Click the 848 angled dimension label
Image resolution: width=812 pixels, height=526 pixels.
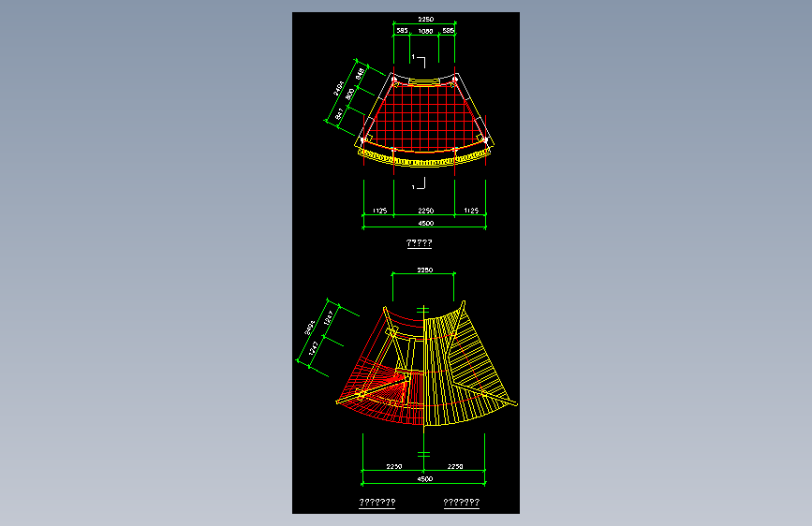360,74
